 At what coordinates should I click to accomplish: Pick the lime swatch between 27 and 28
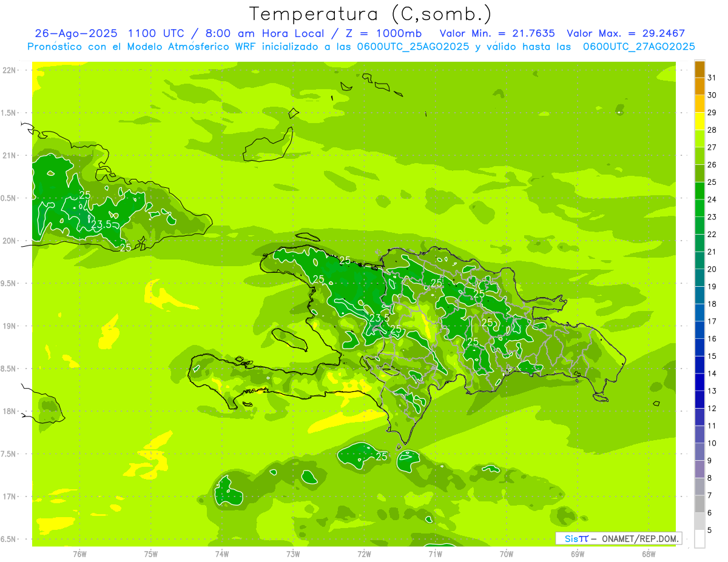699,139
